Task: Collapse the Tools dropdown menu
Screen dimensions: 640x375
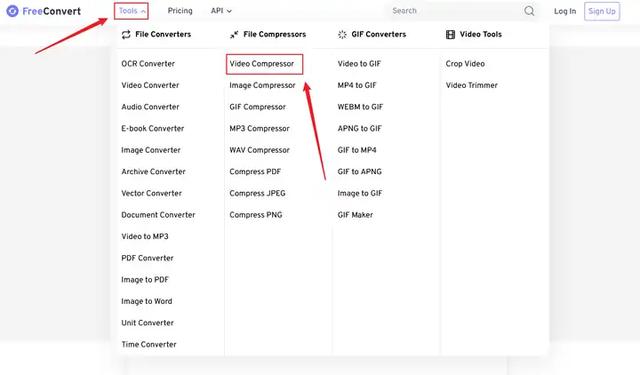Action: click(x=131, y=11)
